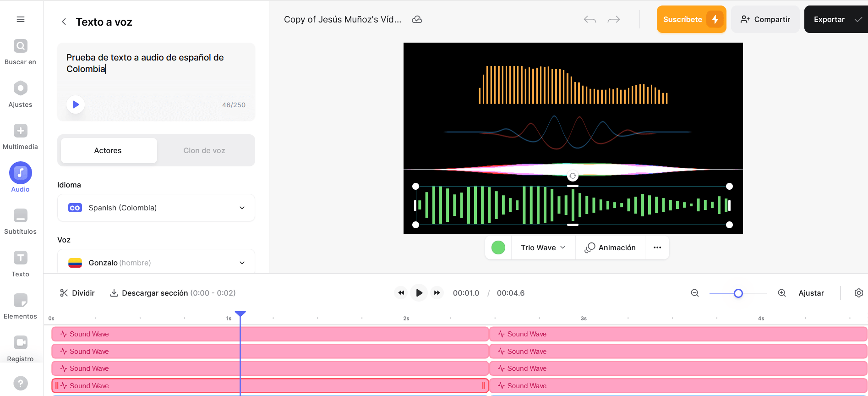Select the Audio sidebar tool
The image size is (868, 396).
20,178
